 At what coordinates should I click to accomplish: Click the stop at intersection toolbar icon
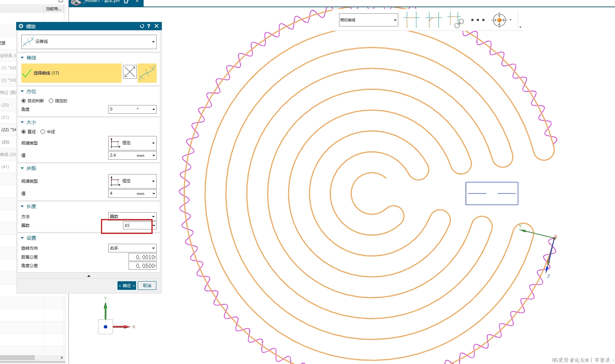[412, 20]
